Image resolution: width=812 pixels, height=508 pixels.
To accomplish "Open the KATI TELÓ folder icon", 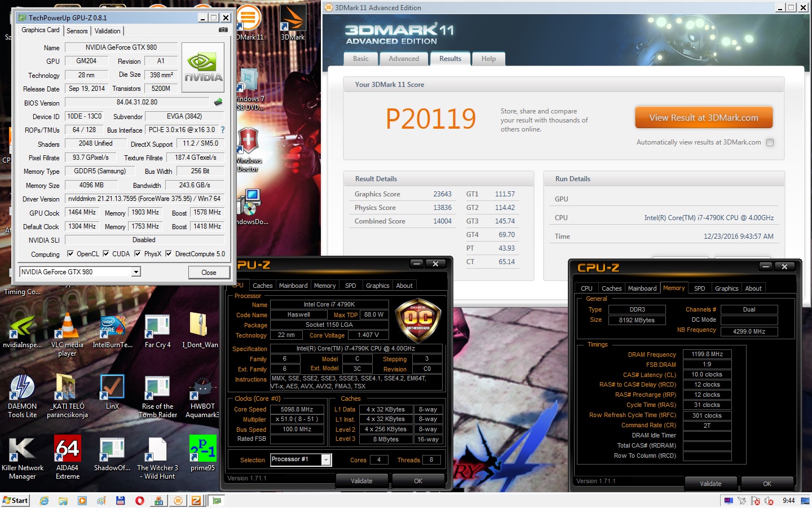I will tap(67, 396).
